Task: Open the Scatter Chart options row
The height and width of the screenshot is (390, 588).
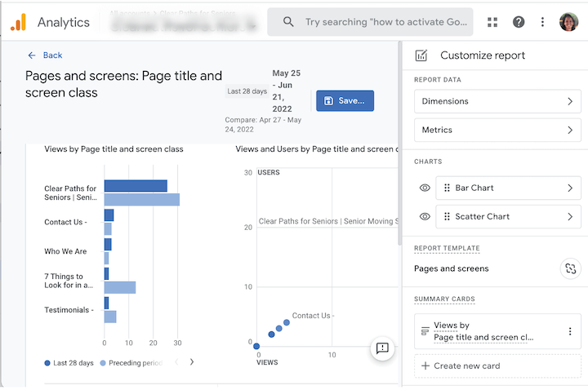Action: [x=507, y=216]
